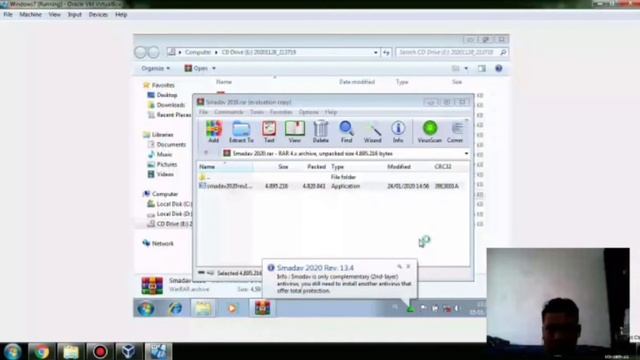Click the green Smadav tray icon

coord(411,308)
